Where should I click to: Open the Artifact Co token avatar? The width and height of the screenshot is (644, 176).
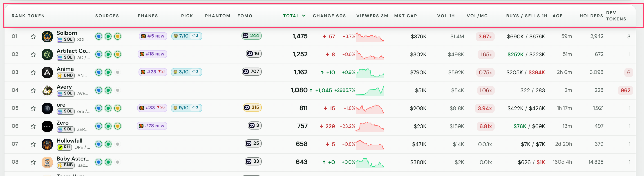tap(47, 55)
